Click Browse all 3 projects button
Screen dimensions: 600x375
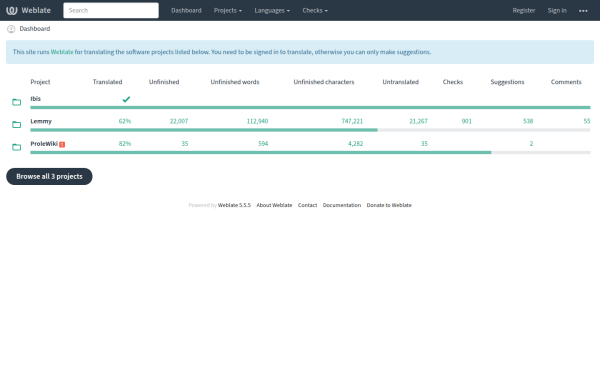[x=49, y=176]
